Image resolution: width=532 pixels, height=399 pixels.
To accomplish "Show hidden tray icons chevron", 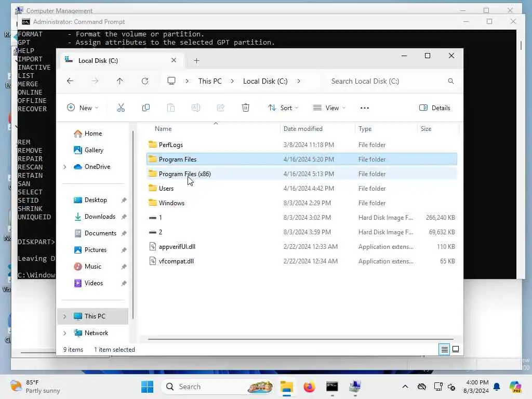I will pos(405,387).
